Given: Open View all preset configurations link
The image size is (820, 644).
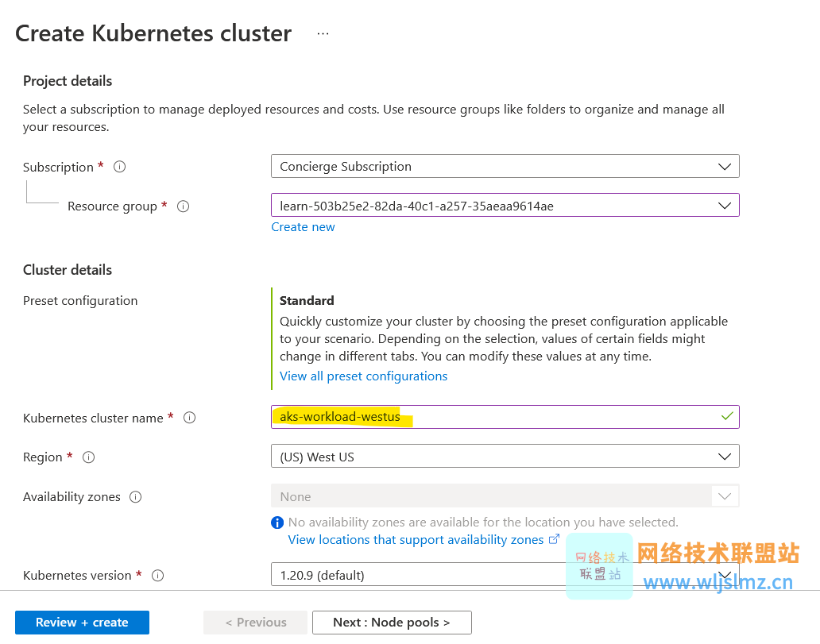Looking at the screenshot, I should (x=363, y=376).
